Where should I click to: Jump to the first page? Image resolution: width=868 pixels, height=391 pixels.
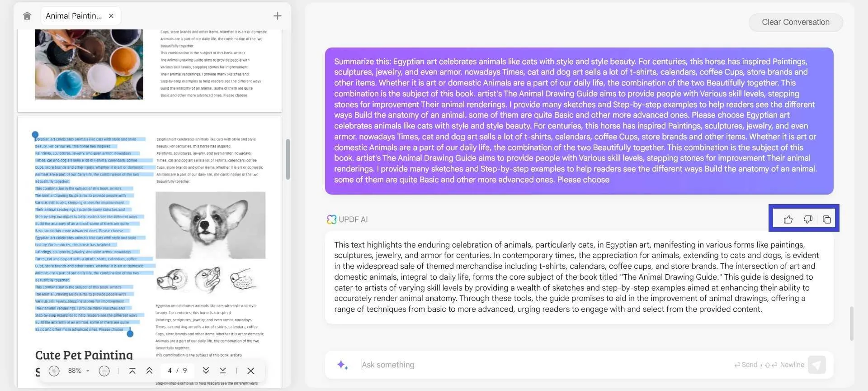(x=132, y=371)
